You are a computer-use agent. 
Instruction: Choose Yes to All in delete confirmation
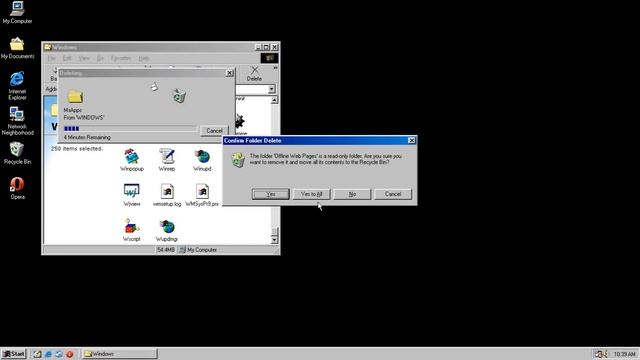click(x=311, y=194)
